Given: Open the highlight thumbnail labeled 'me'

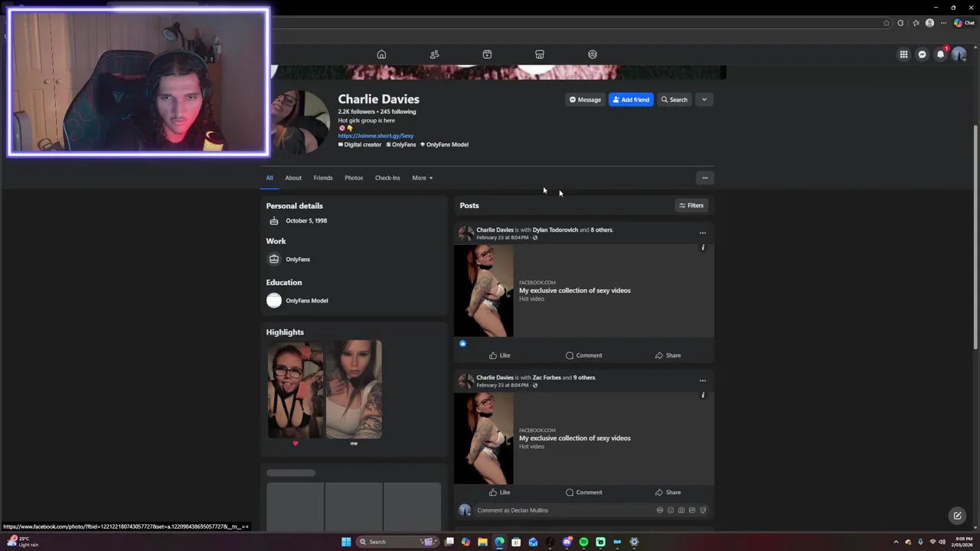Looking at the screenshot, I should (354, 390).
